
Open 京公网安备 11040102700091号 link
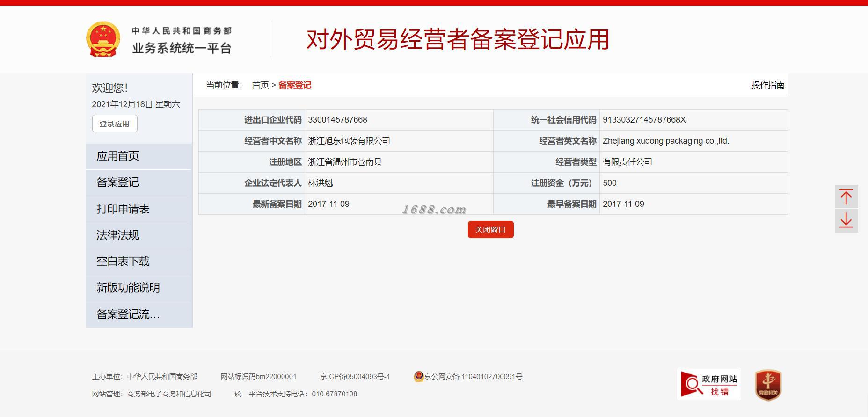coord(473,376)
